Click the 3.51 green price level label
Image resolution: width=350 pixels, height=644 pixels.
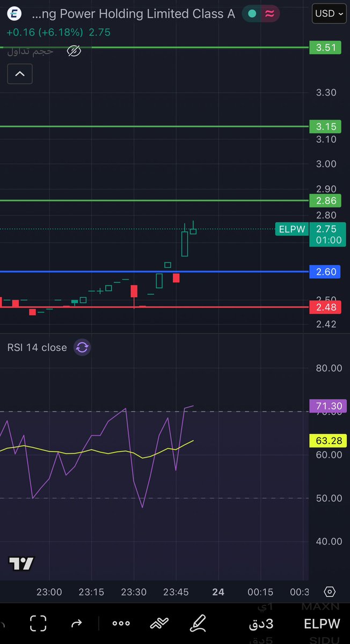click(326, 48)
